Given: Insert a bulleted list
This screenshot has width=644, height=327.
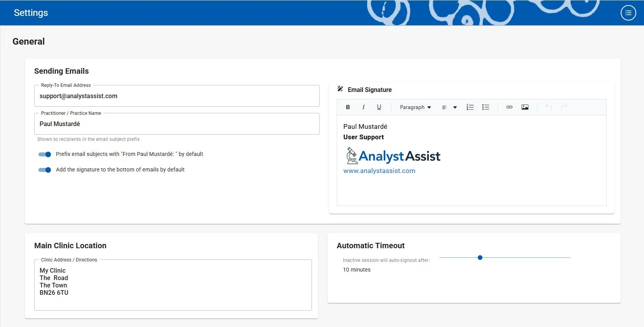Looking at the screenshot, I should point(486,107).
